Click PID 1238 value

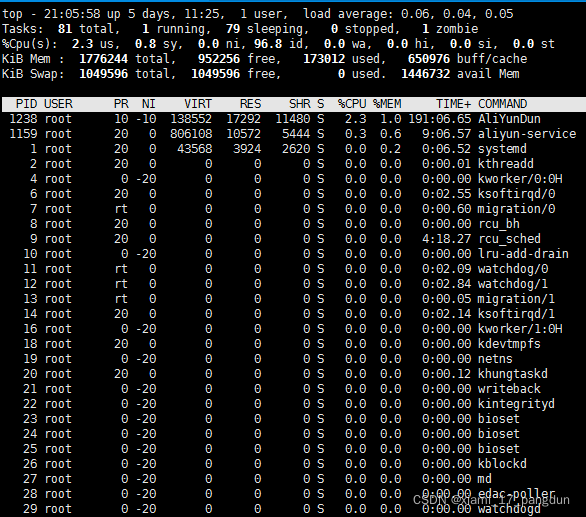pos(23,119)
